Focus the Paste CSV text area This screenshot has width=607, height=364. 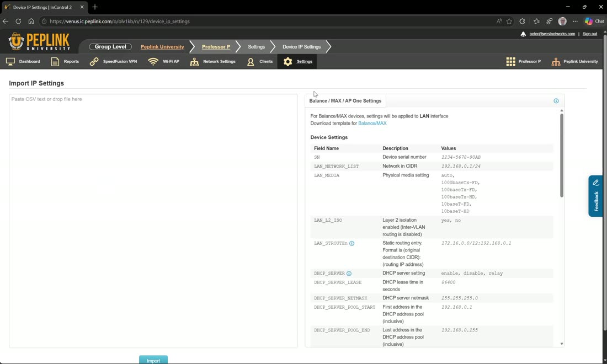(153, 221)
